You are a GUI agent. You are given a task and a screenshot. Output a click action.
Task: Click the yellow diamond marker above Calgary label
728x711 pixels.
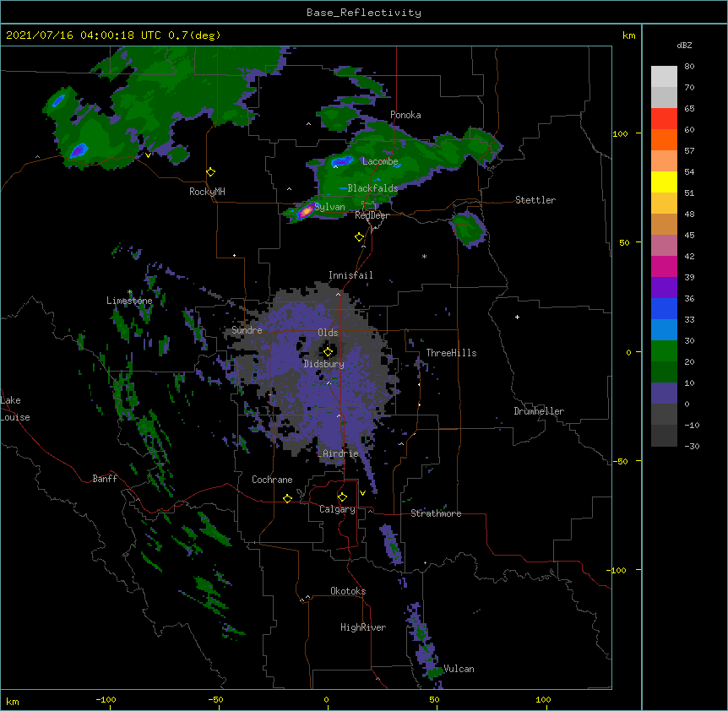342,497
